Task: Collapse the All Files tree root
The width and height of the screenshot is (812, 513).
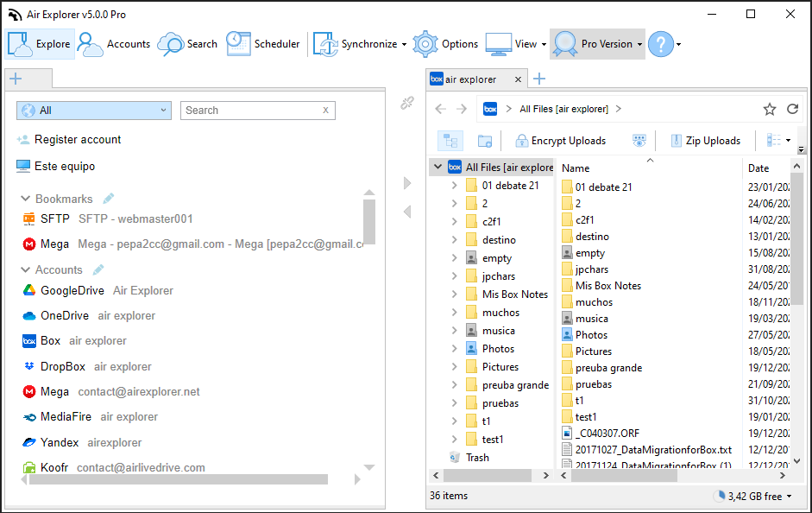Action: coord(437,167)
